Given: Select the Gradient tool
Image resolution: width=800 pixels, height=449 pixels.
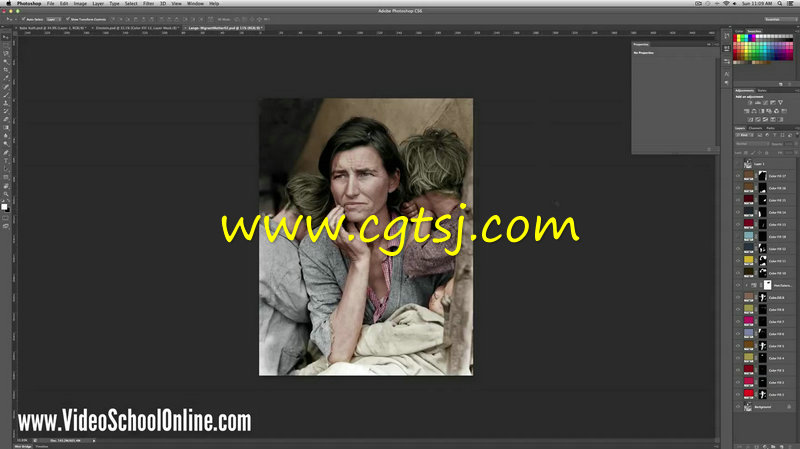Looking at the screenshot, I should [6, 127].
